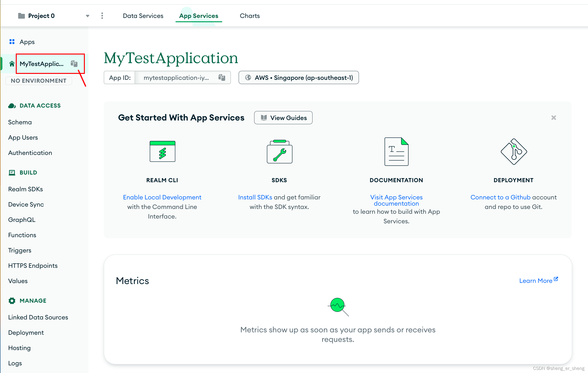Image resolution: width=588 pixels, height=373 pixels.
Task: Visit App Services documentation link
Action: click(396, 200)
